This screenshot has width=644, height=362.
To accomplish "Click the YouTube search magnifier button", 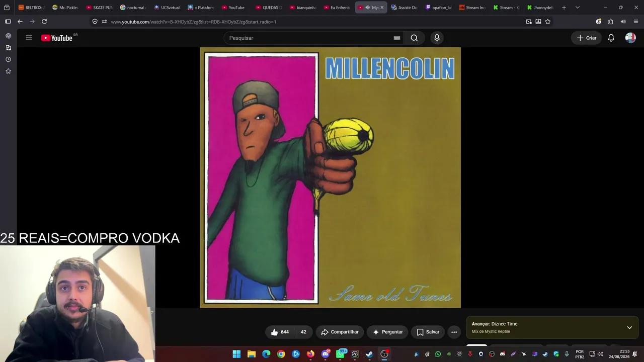I will pos(414,38).
